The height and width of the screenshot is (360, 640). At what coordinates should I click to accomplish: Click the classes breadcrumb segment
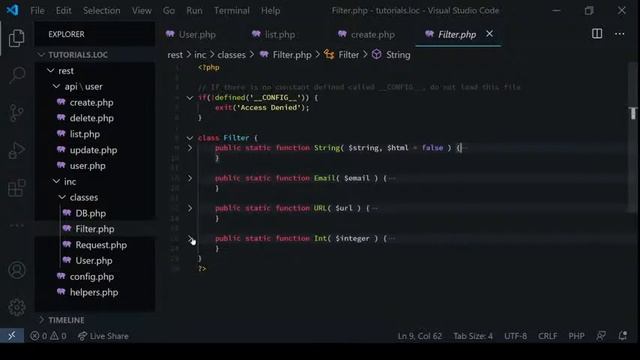click(x=231, y=55)
